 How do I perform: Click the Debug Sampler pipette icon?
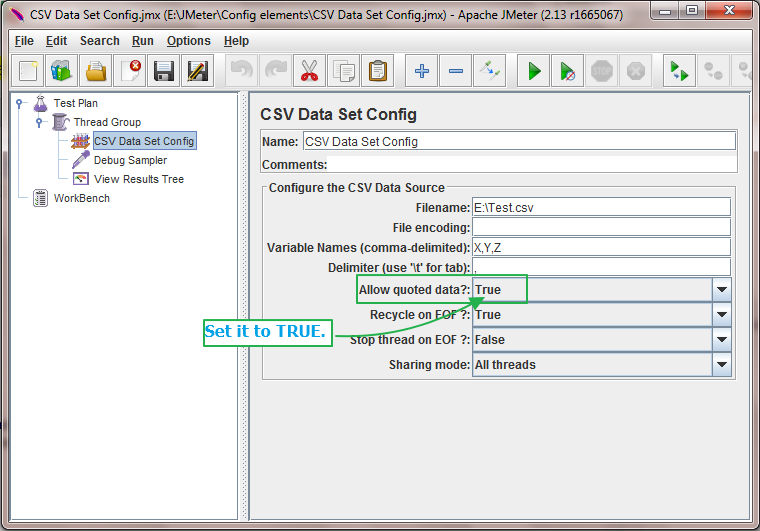point(80,159)
